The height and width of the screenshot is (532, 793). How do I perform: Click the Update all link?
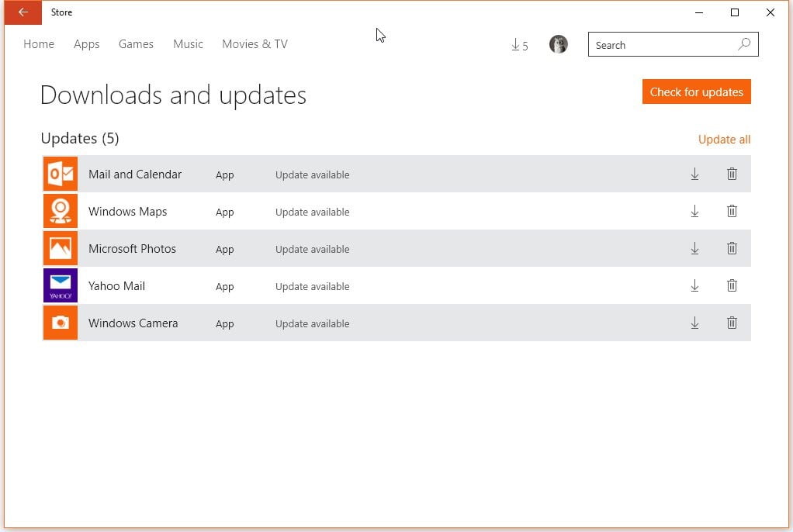point(724,139)
